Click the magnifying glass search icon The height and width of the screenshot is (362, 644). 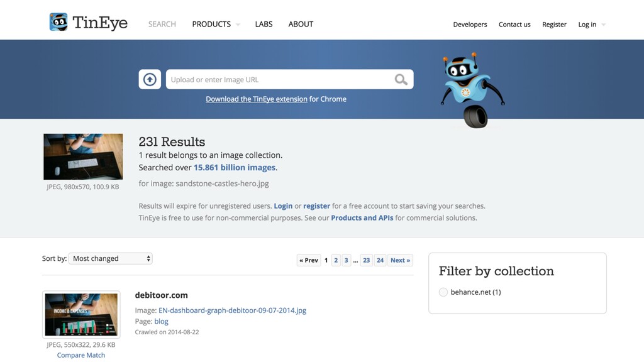click(x=401, y=79)
